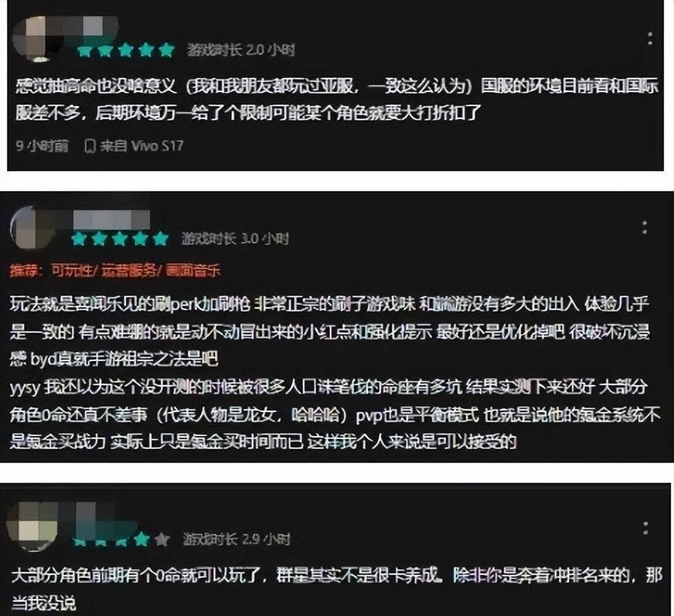
Task: Click the first star of the second review
Action: [x=79, y=238]
